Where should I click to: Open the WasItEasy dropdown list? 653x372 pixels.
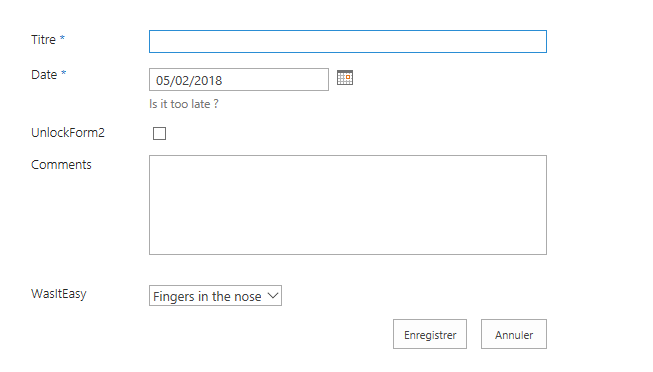pos(215,296)
